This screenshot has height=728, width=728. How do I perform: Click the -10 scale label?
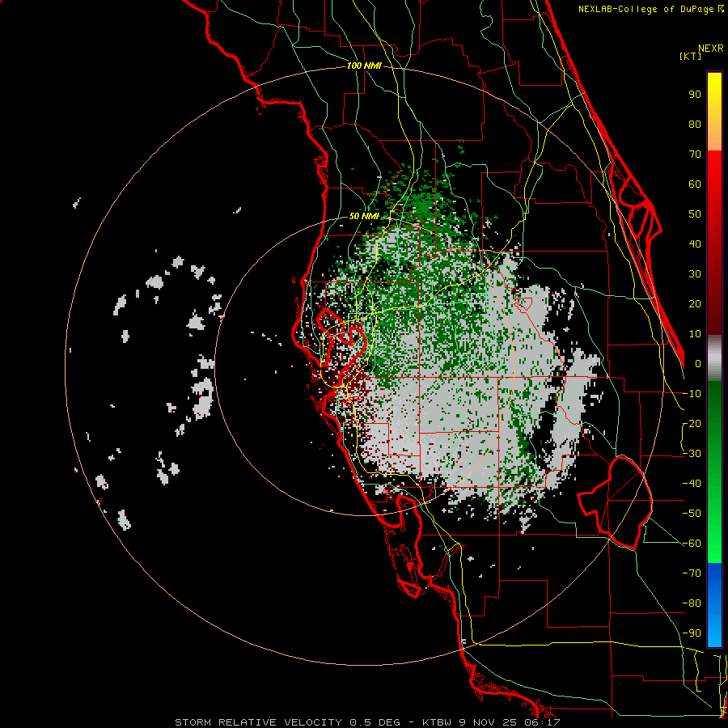pos(692,394)
